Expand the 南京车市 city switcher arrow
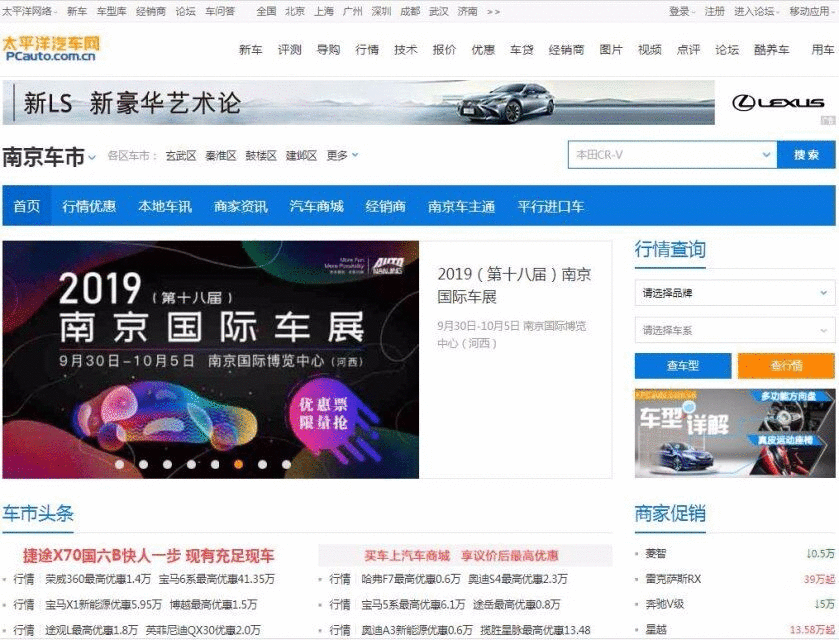839x640 pixels. coord(92,157)
